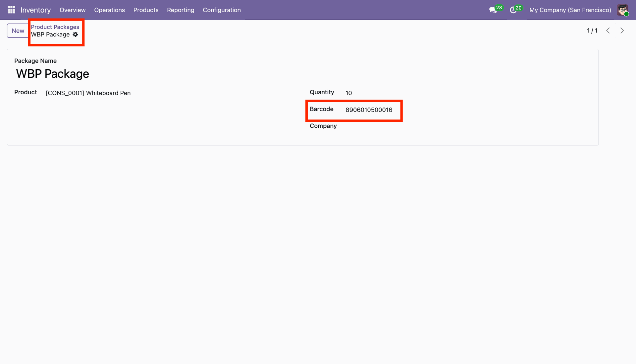Go to previous record arrow

click(608, 30)
